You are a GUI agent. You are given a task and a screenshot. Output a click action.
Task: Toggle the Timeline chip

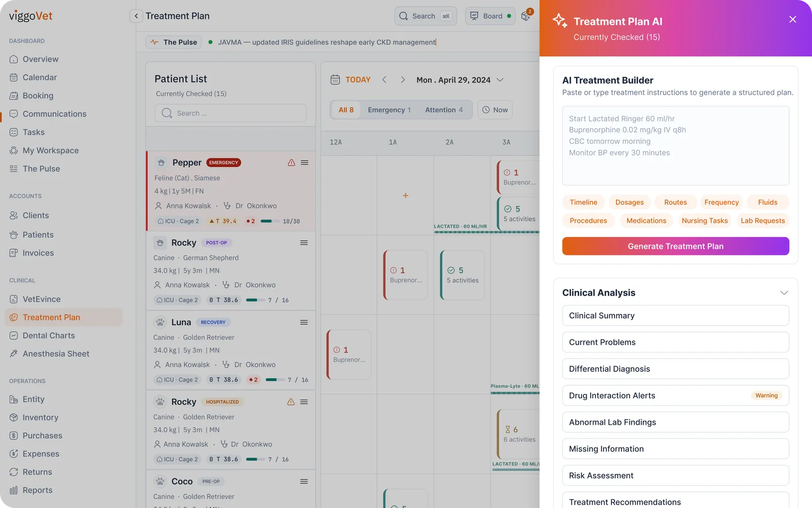coord(584,202)
